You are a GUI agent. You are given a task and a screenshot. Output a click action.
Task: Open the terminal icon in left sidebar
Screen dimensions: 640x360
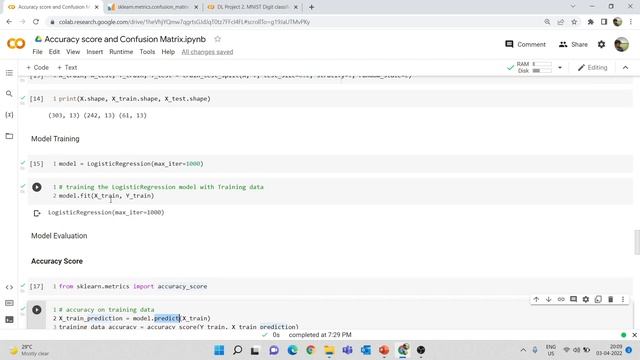(9, 320)
